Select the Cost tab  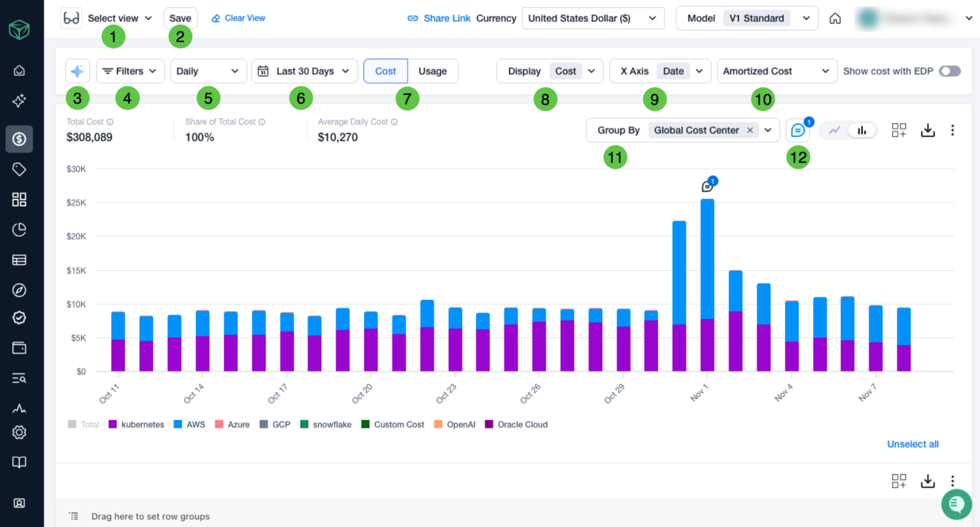385,71
